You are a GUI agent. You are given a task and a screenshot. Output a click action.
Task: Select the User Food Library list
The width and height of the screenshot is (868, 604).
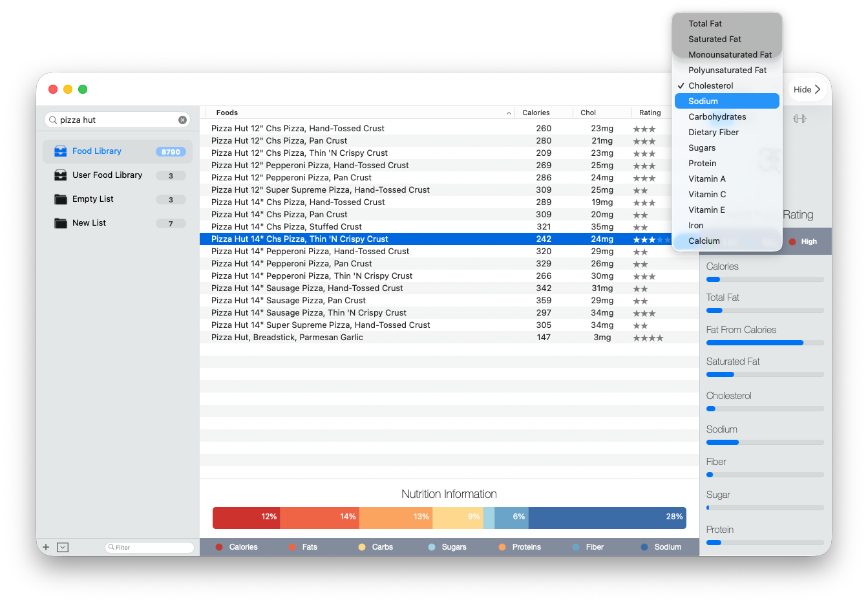point(118,175)
